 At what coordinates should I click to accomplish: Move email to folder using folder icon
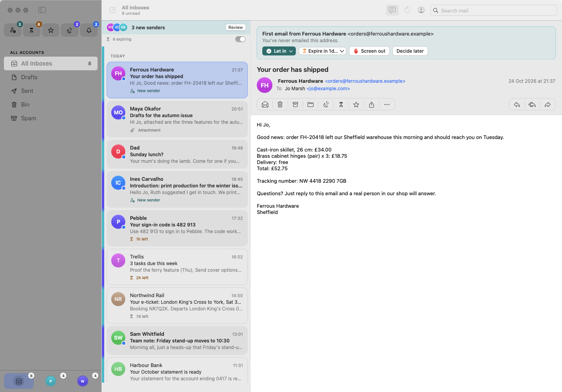(x=311, y=104)
